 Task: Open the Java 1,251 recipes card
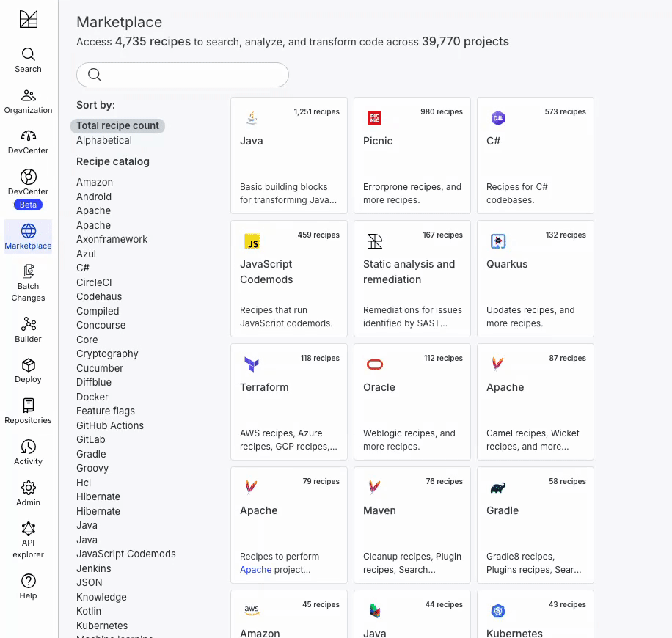pyautogui.click(x=289, y=155)
